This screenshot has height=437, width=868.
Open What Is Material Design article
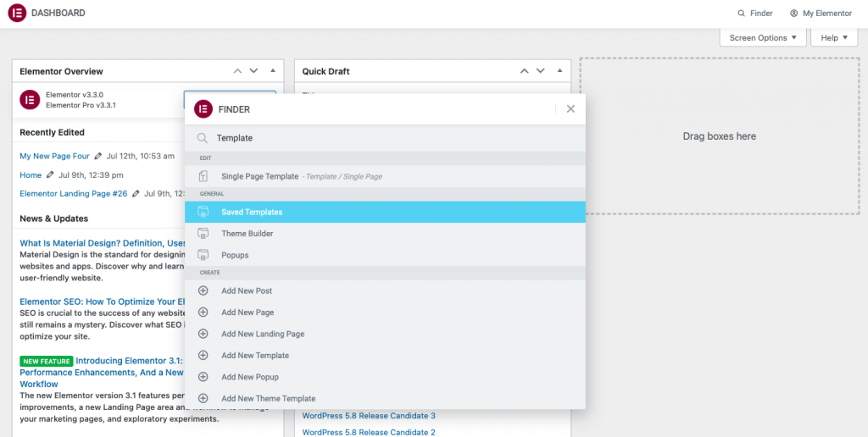point(102,243)
